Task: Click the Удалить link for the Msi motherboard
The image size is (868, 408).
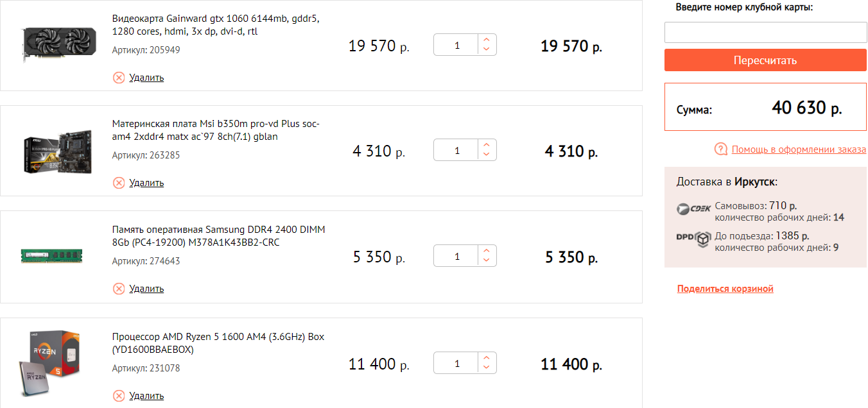Action: tap(146, 183)
